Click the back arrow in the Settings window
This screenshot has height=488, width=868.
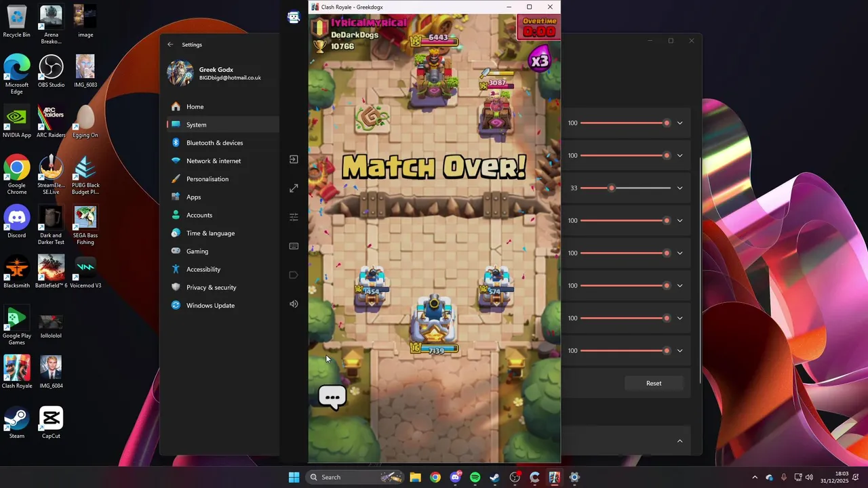click(x=170, y=44)
